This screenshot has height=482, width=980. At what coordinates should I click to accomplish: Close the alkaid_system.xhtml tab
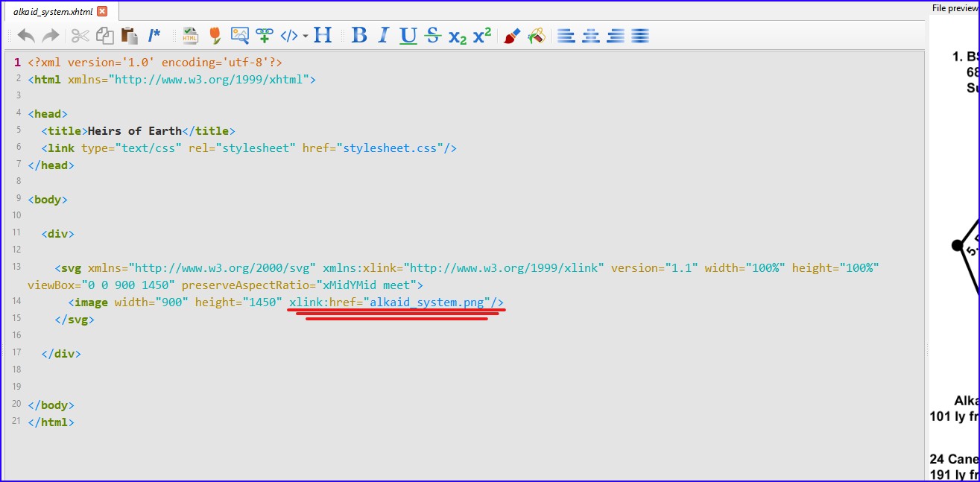click(103, 11)
